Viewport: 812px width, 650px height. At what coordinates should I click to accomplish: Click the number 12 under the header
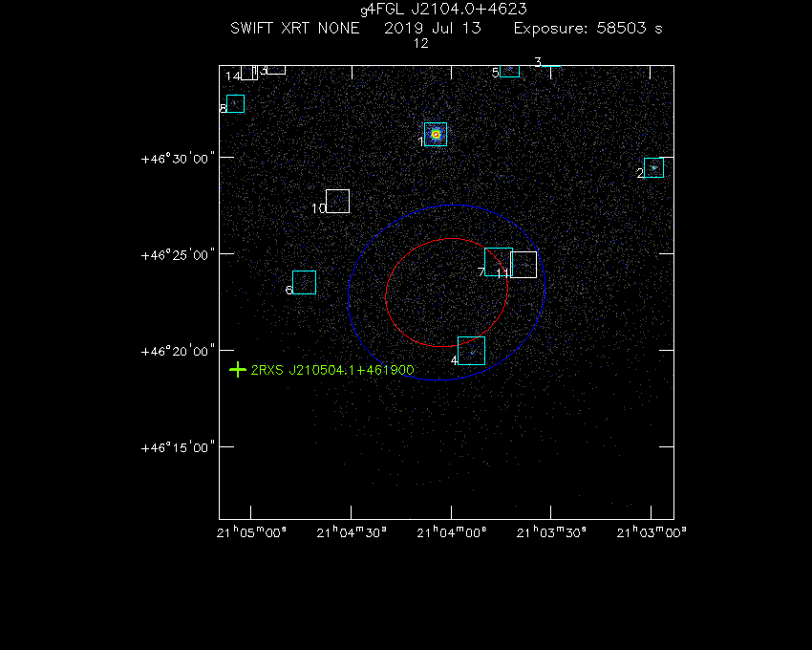[x=421, y=44]
